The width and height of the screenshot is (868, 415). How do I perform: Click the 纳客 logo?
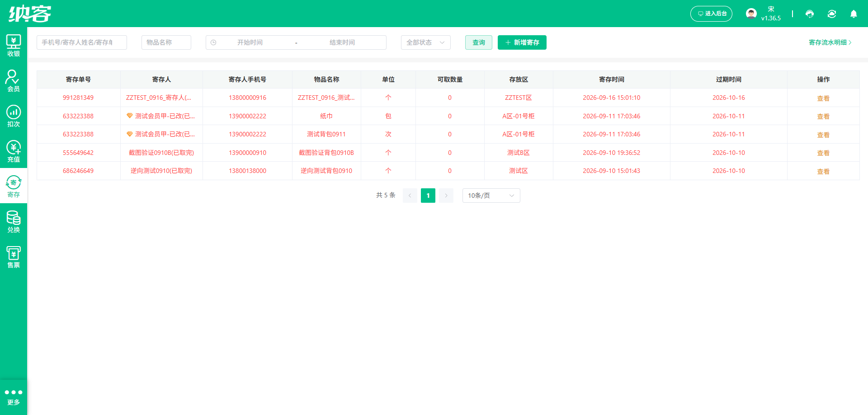(x=30, y=14)
